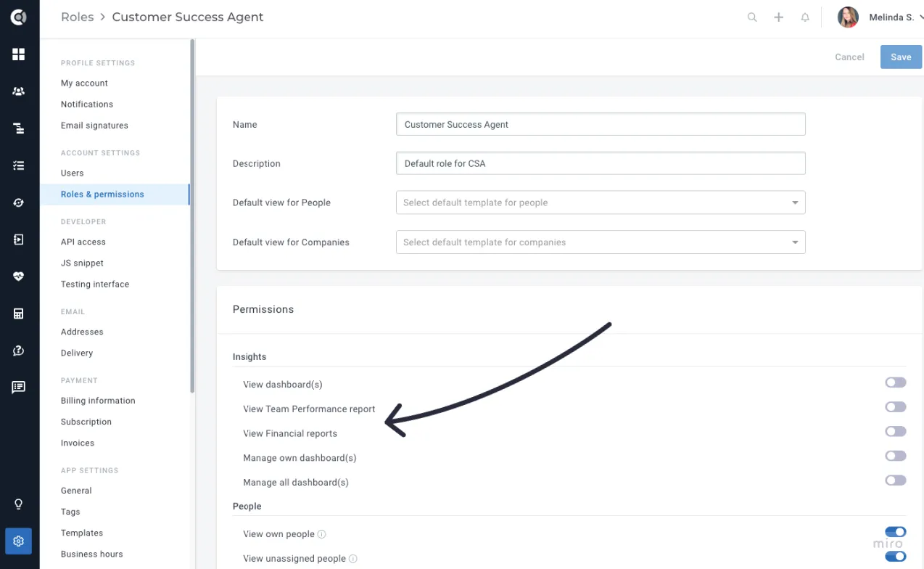Open API access settings
The width and height of the screenshot is (924, 569).
(83, 242)
